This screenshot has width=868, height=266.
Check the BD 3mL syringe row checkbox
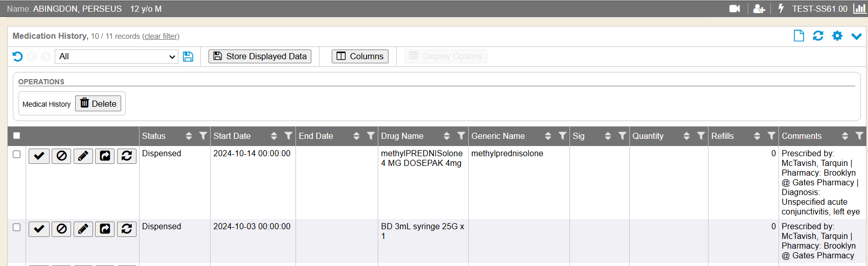pyautogui.click(x=17, y=227)
